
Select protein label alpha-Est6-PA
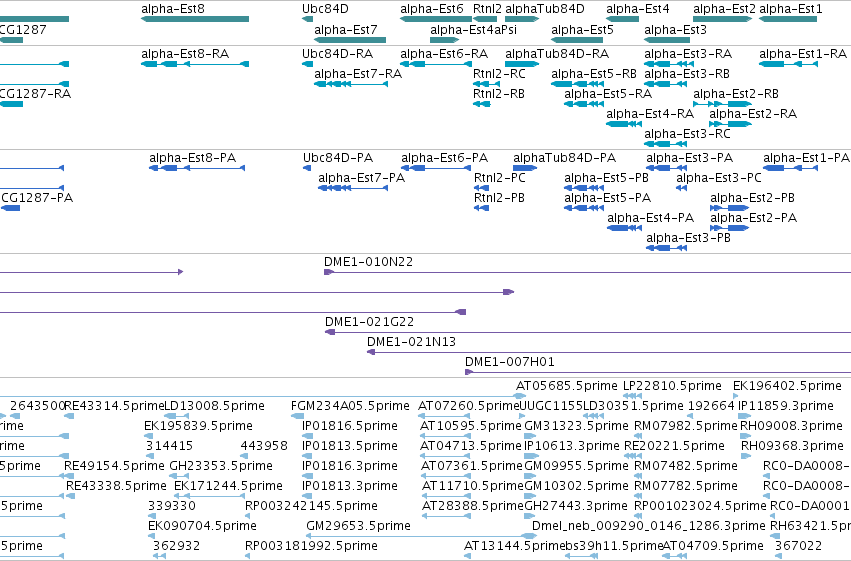tap(444, 158)
